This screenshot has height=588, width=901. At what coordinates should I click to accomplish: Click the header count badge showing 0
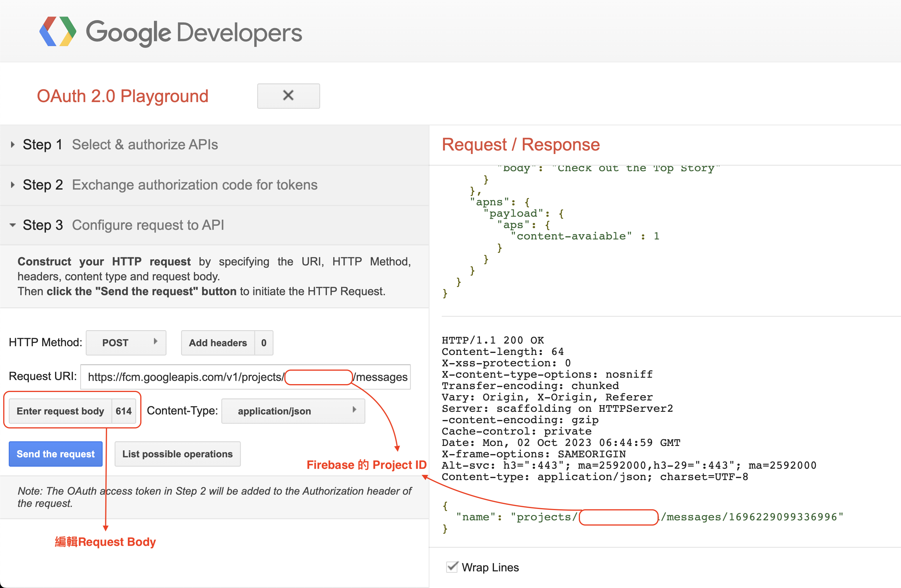coord(264,343)
